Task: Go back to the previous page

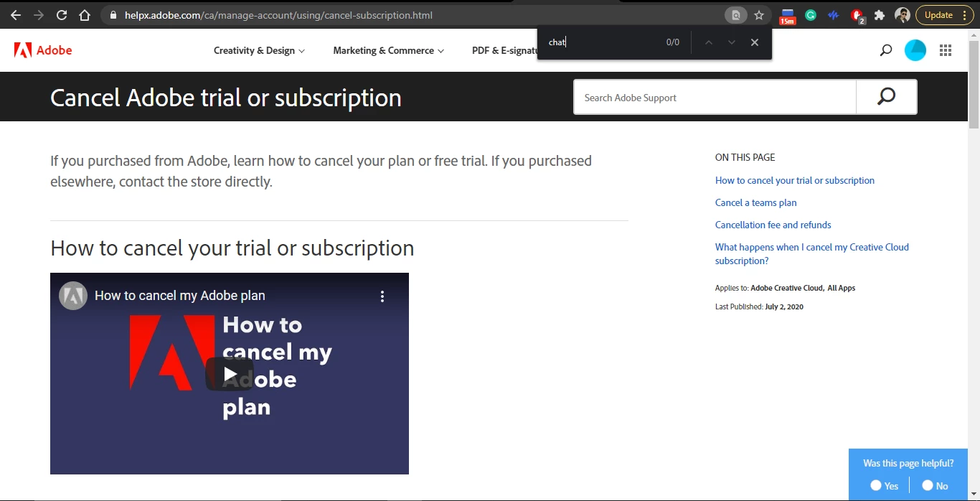Action: click(16, 15)
